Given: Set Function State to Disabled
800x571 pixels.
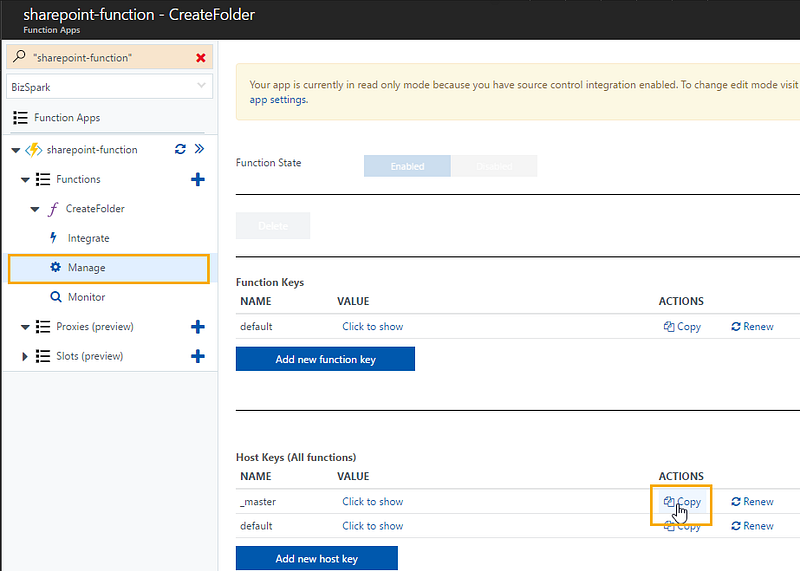Looking at the screenshot, I should pyautogui.click(x=494, y=166).
